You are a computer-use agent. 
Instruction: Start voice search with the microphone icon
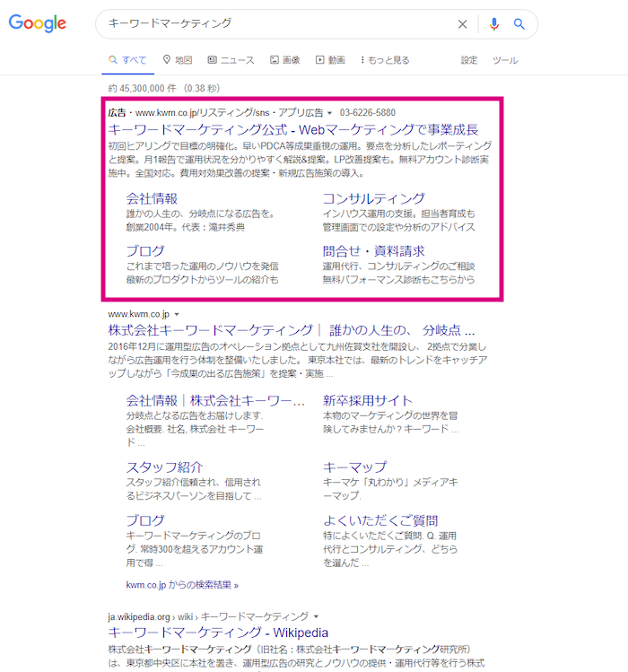pyautogui.click(x=493, y=24)
